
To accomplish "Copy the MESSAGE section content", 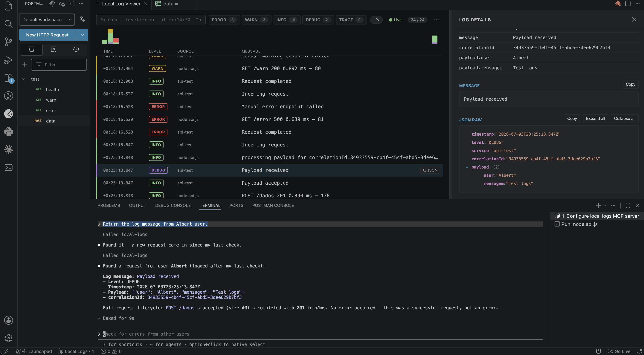I will point(630,84).
